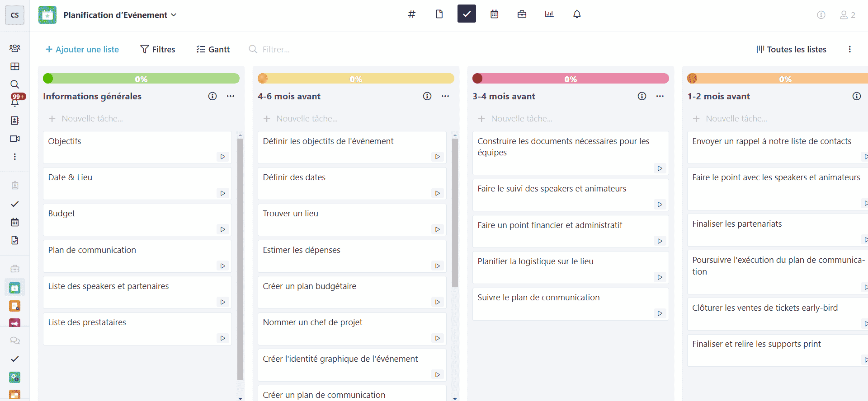Click the pink 3-4 mois avant progress bar
The height and width of the screenshot is (401, 868).
tap(571, 79)
